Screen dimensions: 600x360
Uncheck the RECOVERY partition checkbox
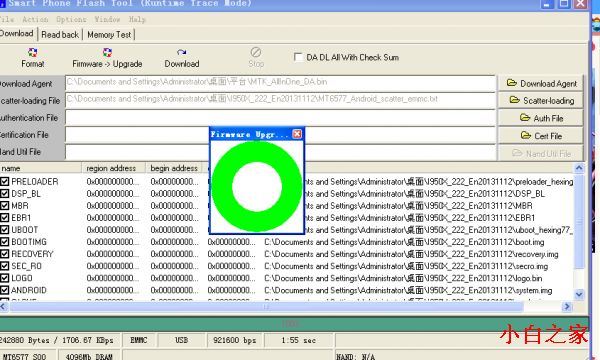5,254
